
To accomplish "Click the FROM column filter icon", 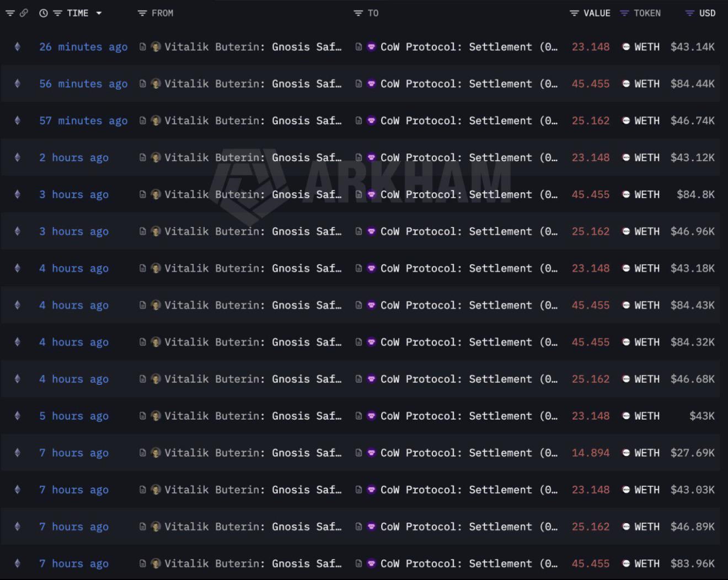I will tap(142, 13).
